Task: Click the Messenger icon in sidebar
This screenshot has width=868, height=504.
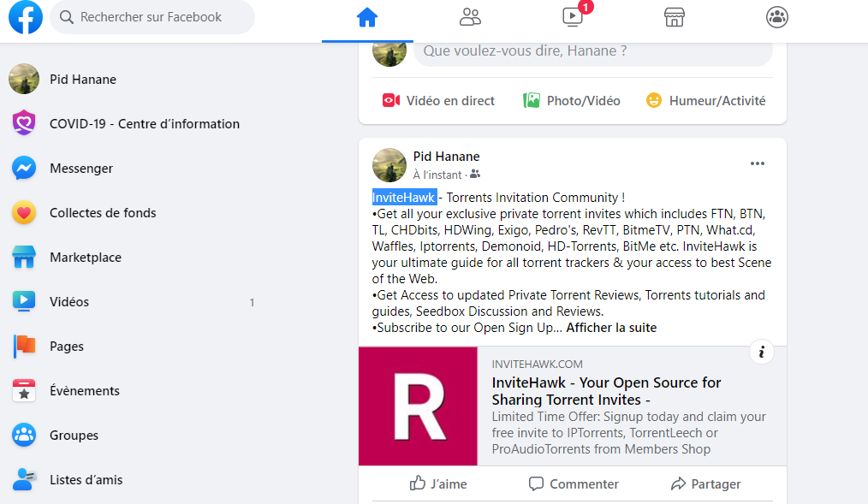Action: pos(24,169)
